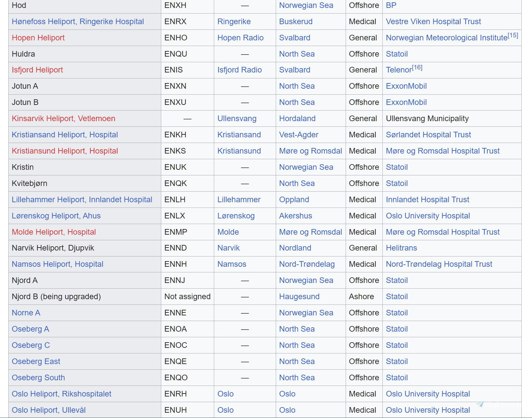
Task: Open footnote reference 16
Action: 417,67
